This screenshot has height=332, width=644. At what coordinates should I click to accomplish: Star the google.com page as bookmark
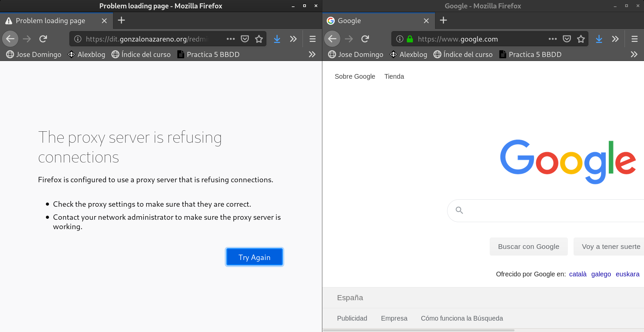(x=581, y=39)
